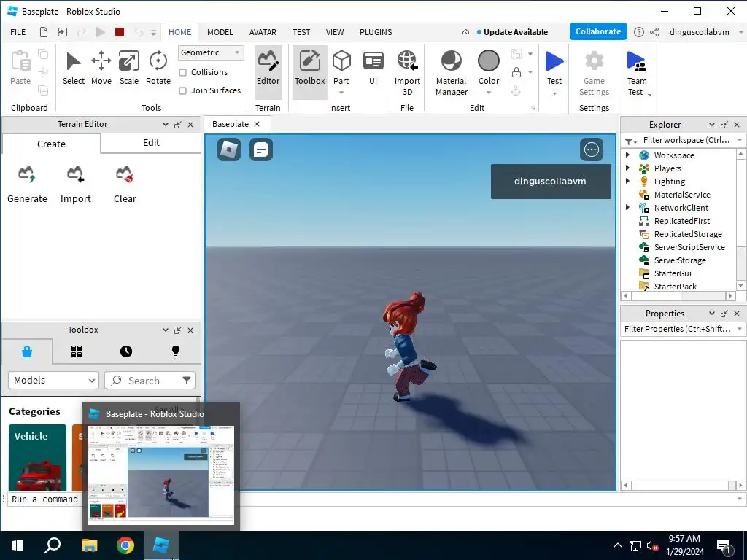Switch to the TEST ribbon tab
The width and height of the screenshot is (747, 560).
pyautogui.click(x=301, y=32)
